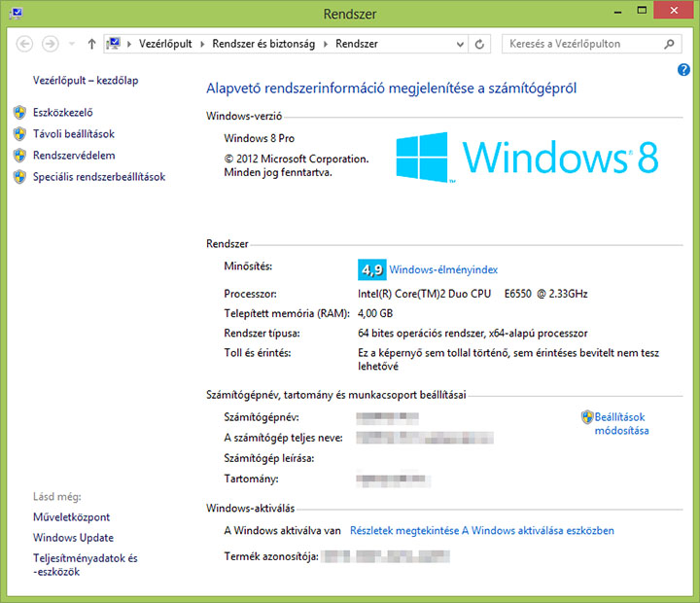
Task: Open the recent locations dropdown arrow
Action: click(72, 44)
